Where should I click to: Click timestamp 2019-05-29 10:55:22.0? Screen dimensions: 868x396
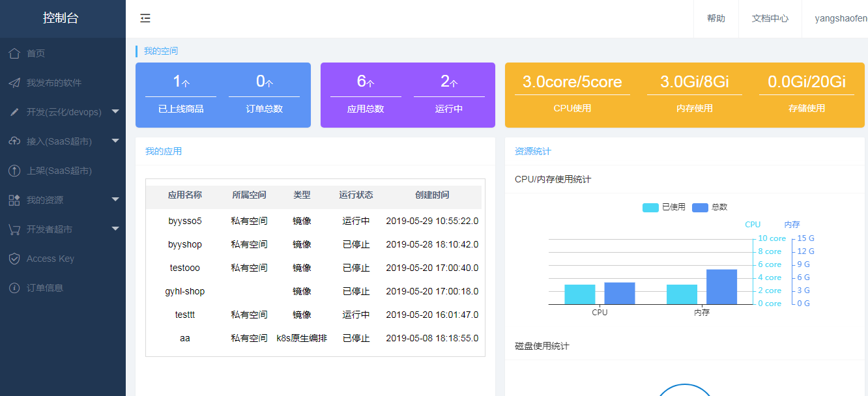432,221
